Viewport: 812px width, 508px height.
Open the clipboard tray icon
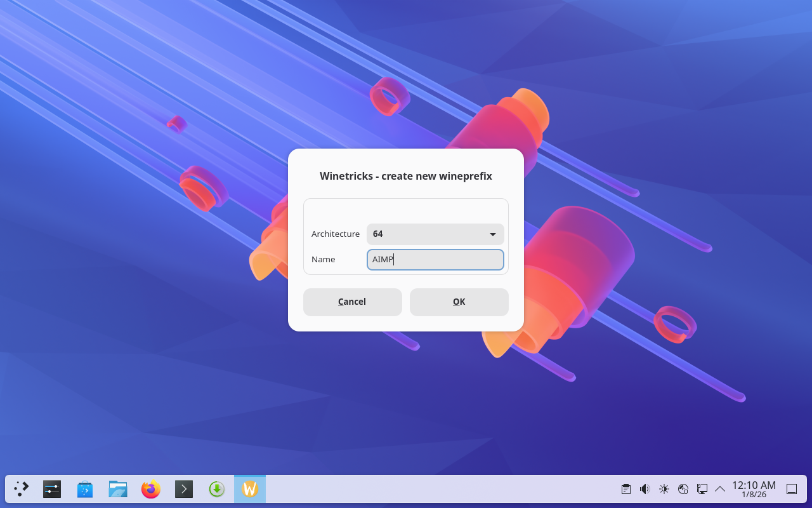626,489
